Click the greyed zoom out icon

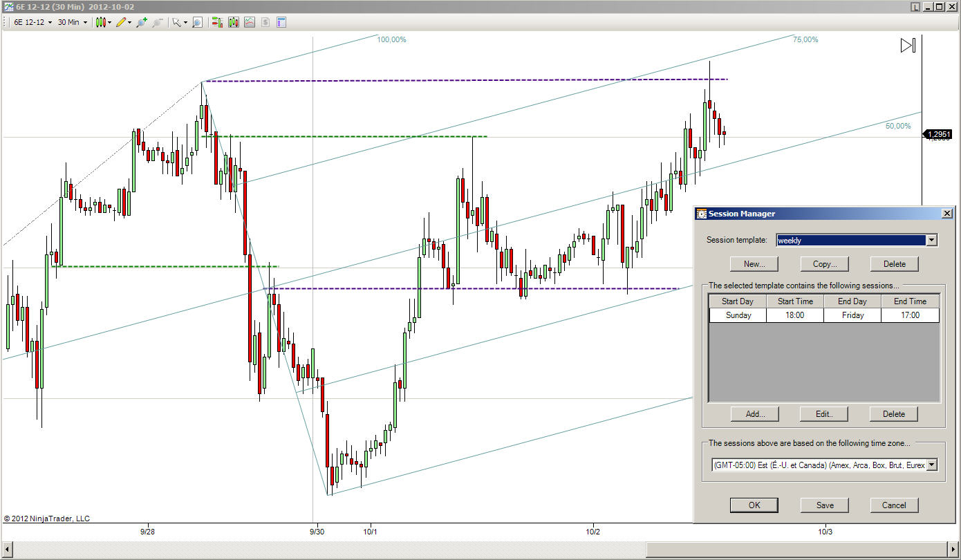[x=158, y=22]
